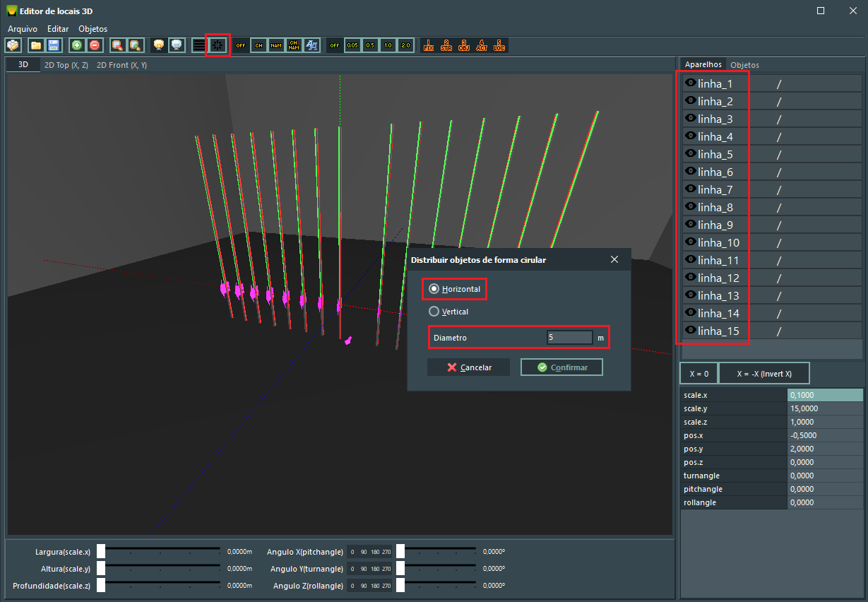Click the FIX filter icon in toolbar
868x602 pixels.
point(428,45)
